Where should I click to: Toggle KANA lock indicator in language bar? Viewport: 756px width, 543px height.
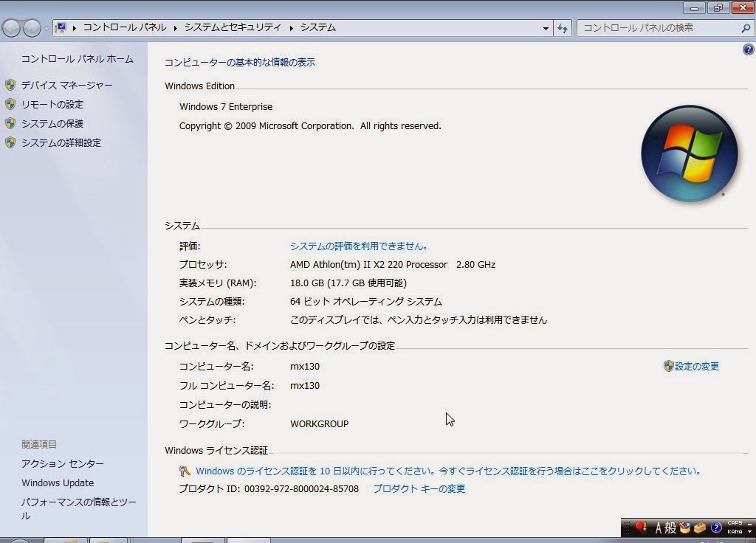(735, 532)
